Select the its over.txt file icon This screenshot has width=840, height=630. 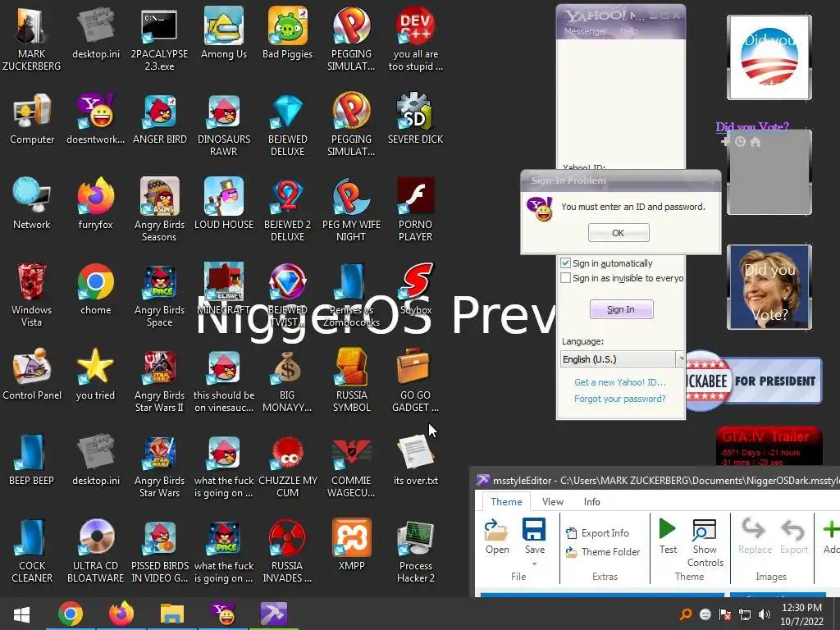point(416,459)
